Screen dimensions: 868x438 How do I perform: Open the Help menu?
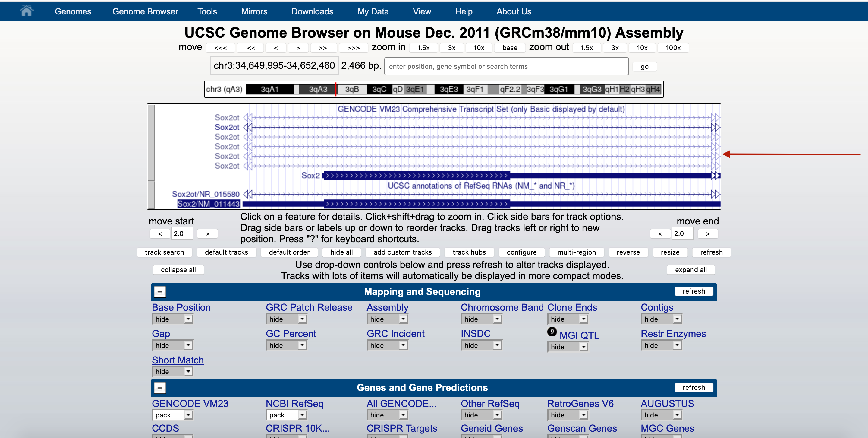[x=464, y=11]
